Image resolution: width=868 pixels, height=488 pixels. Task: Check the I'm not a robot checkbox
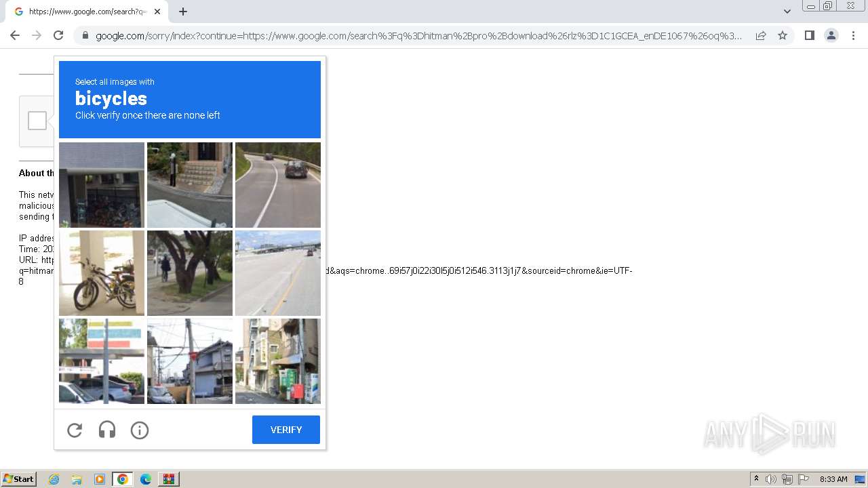point(37,121)
